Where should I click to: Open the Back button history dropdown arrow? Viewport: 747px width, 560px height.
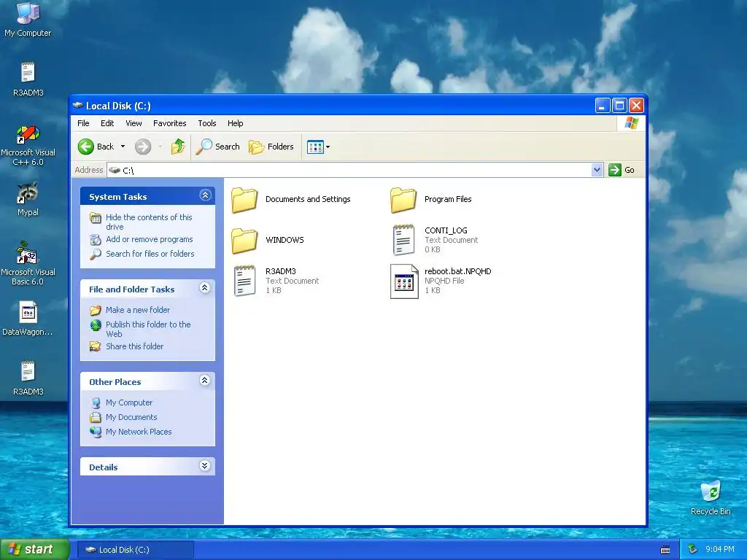[x=123, y=147]
